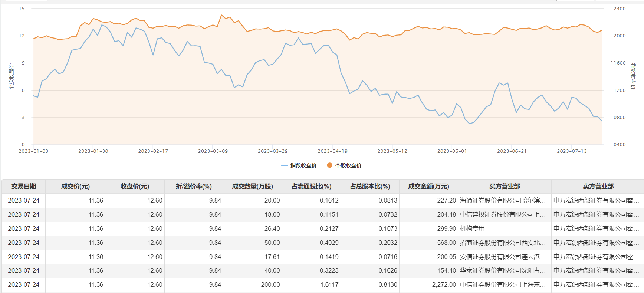This screenshot has height=293, width=644.
Task: Select the 占流通股比(%) column header
Action: point(311,187)
